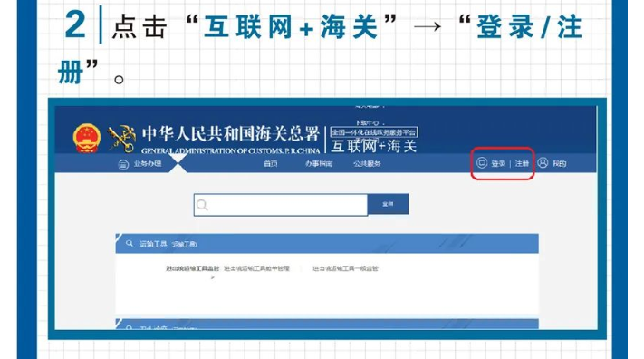Click the 运输工具 section search icon
The width and height of the screenshot is (644, 359).
click(x=130, y=244)
